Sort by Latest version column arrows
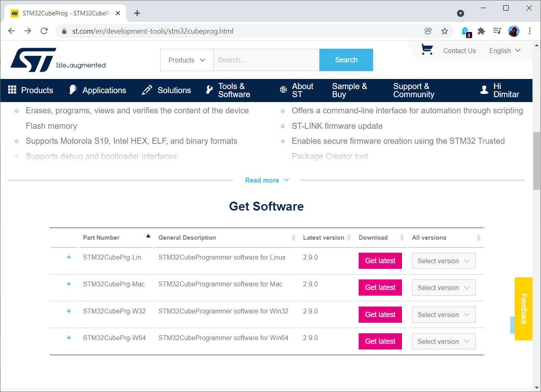The width and height of the screenshot is (541, 392). click(x=349, y=238)
